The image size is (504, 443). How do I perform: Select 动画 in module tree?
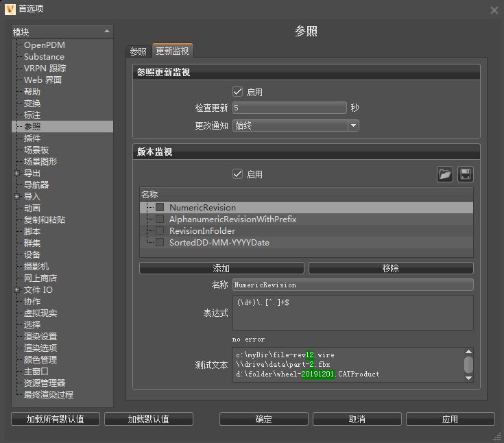[32, 208]
